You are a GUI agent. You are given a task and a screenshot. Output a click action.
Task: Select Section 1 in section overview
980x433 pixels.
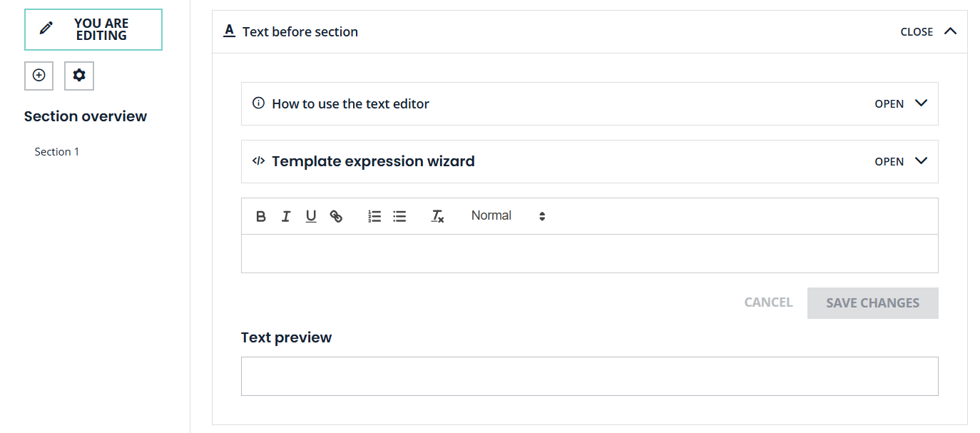57,152
